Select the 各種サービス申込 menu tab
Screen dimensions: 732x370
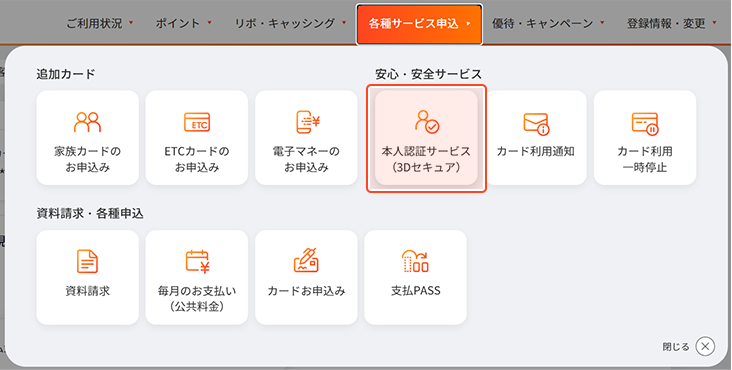click(x=419, y=24)
